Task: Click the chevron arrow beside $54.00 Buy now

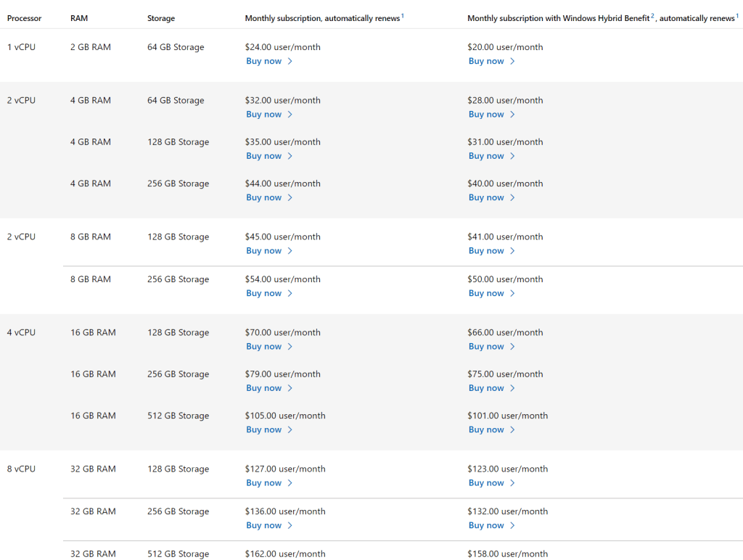Action: coord(290,294)
